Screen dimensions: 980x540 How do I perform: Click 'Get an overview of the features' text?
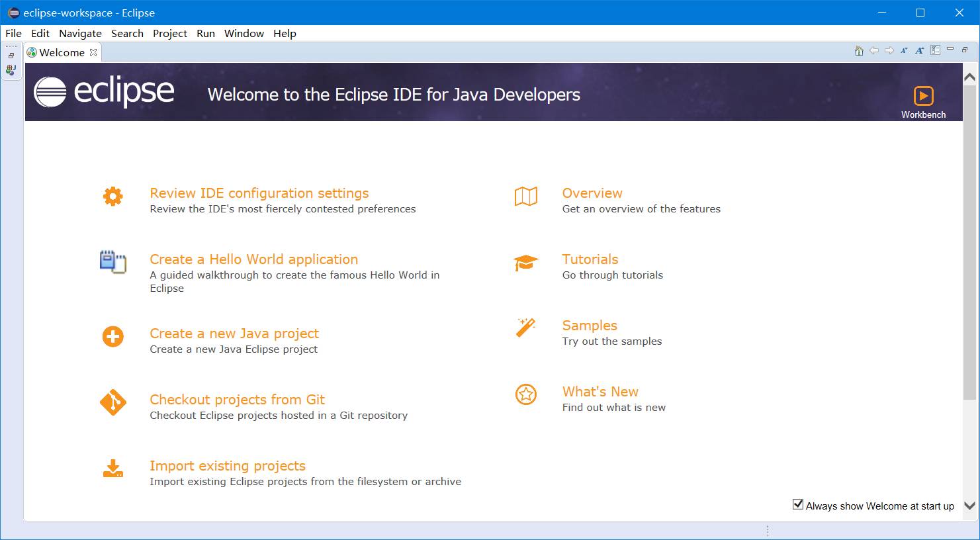(641, 209)
